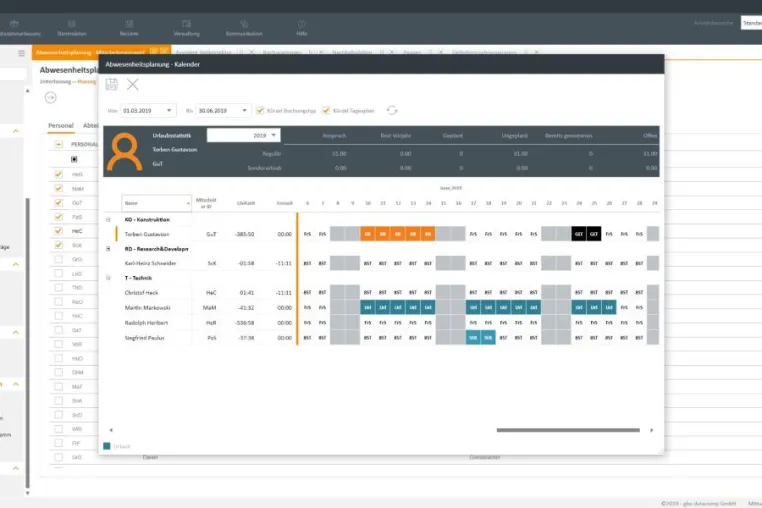Click the Planung breadcrumb link
Image resolution: width=762 pixels, height=508 pixels.
point(87,82)
